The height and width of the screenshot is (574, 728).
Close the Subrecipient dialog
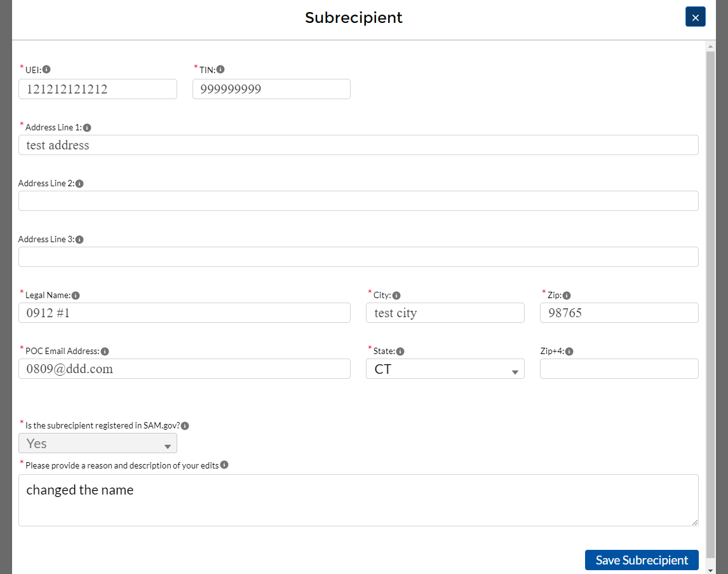[695, 17]
